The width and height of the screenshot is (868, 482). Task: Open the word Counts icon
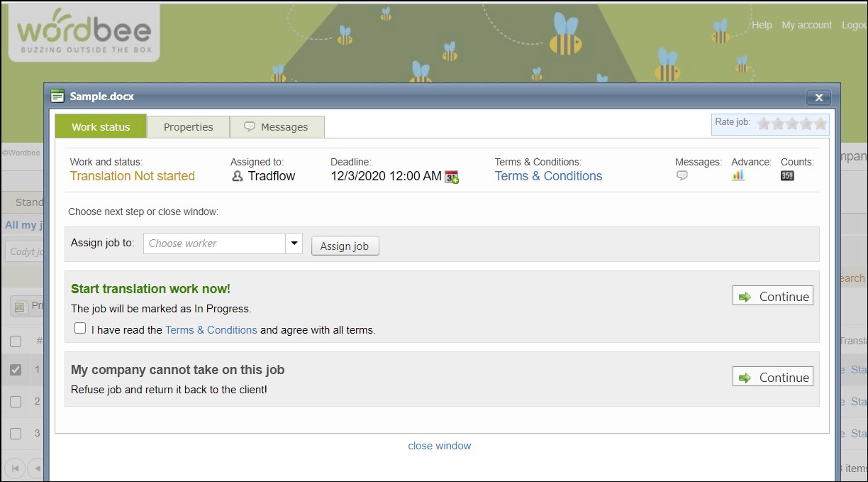[787, 175]
